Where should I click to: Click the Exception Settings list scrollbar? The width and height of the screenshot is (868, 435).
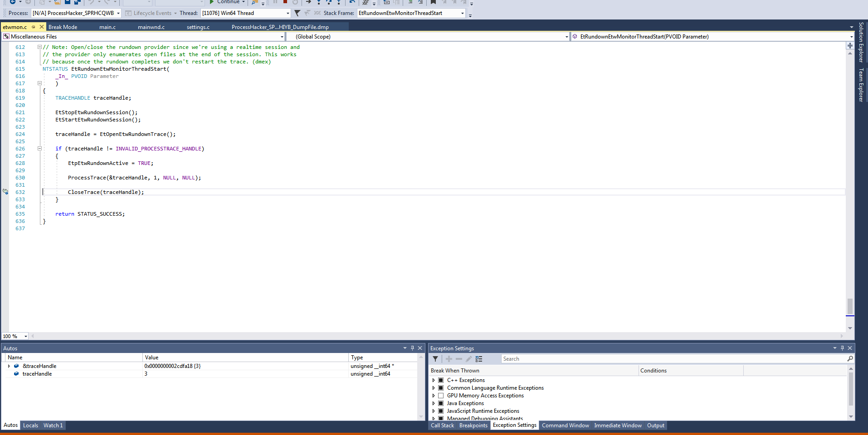point(851,389)
